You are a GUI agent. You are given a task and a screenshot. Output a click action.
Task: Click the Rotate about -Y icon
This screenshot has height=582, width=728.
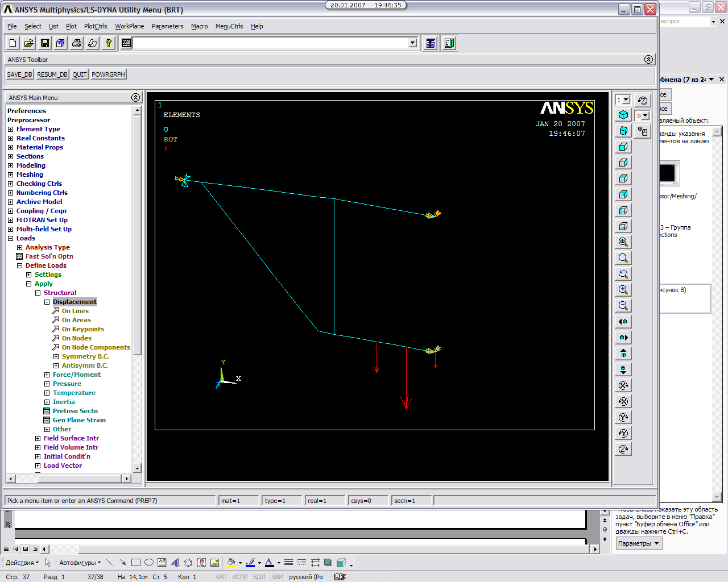[x=623, y=433]
